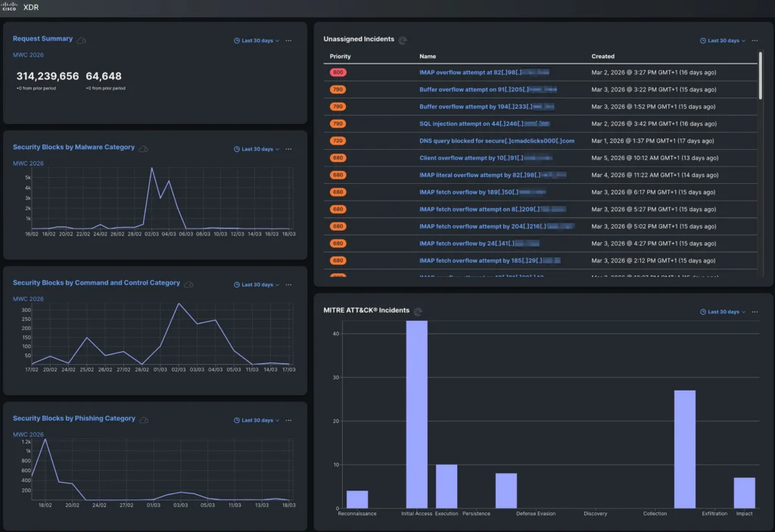Click the refresh icon next to MITRE ATT&CK Incidents

pyautogui.click(x=419, y=310)
